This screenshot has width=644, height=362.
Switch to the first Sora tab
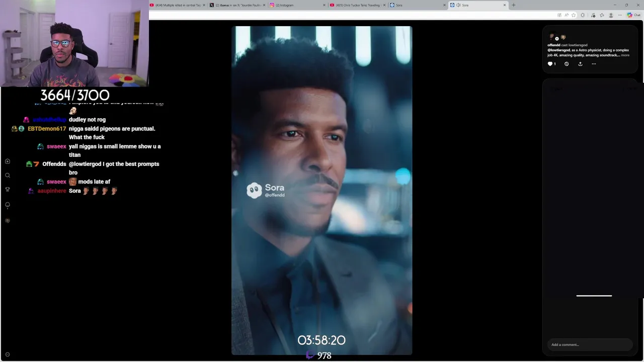[x=418, y=5]
